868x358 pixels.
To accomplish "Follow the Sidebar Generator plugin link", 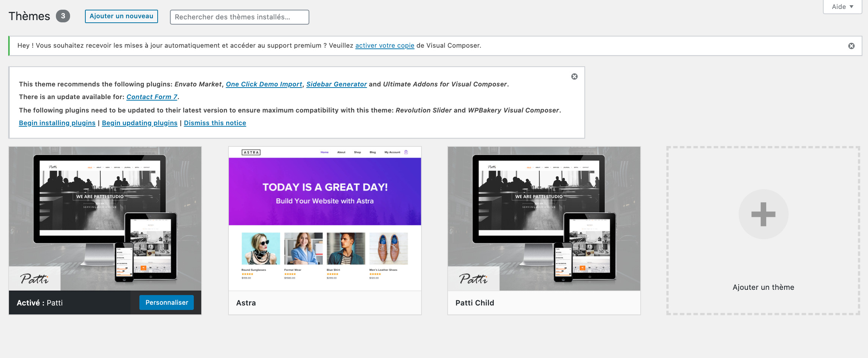I will [x=336, y=84].
